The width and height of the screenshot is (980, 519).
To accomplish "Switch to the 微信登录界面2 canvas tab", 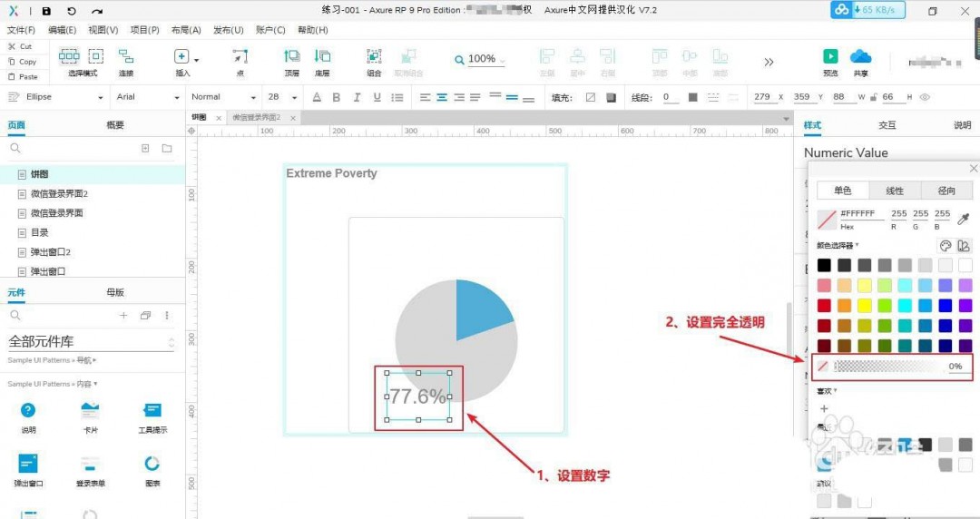I will pos(257,118).
